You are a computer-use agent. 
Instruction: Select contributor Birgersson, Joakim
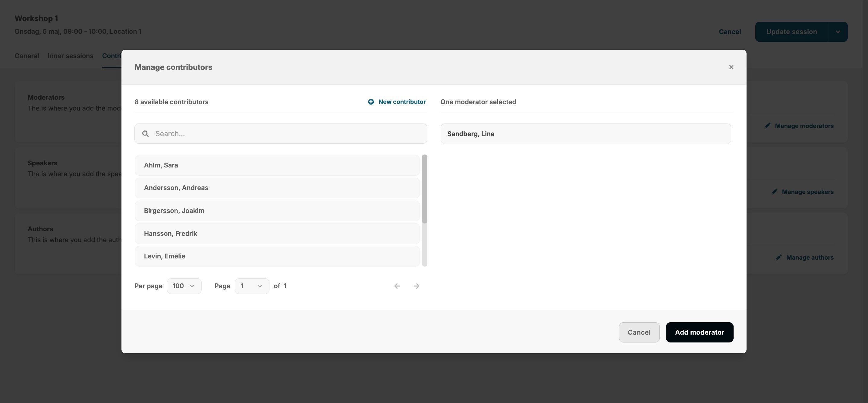(277, 211)
